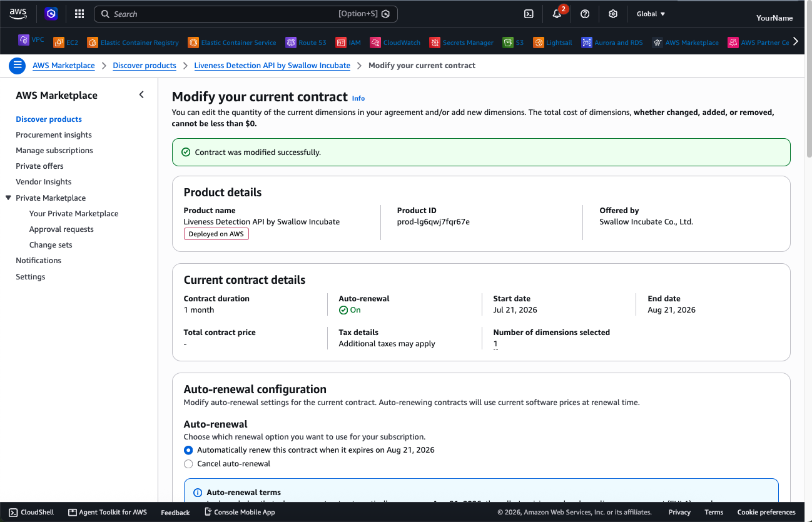Image resolution: width=812 pixels, height=522 pixels.
Task: Open the help question mark icon
Action: (x=585, y=14)
